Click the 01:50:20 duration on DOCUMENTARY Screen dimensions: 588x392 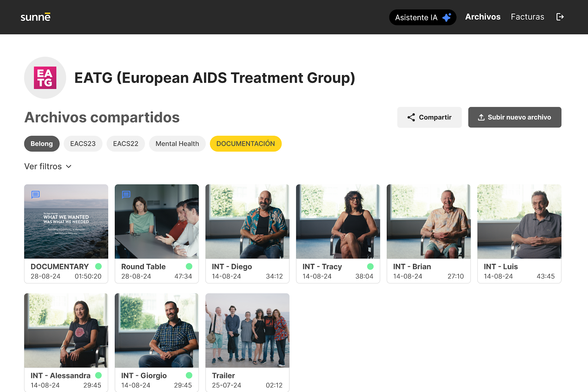click(x=88, y=276)
